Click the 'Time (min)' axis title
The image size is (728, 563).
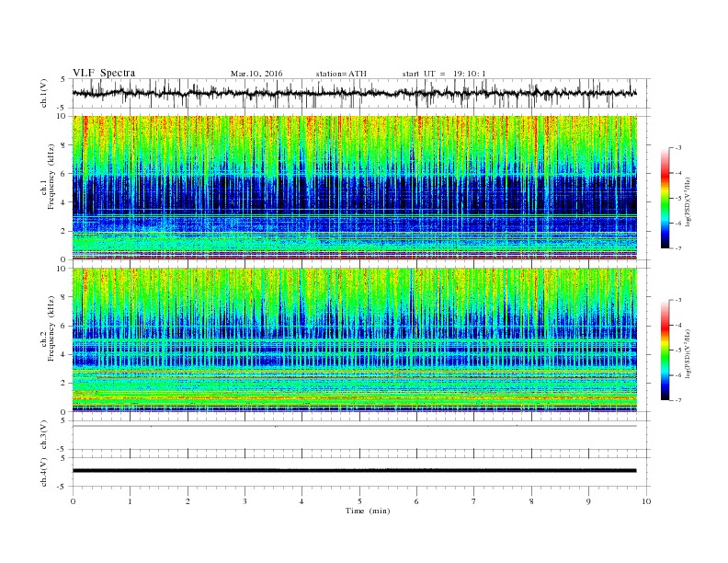368,511
